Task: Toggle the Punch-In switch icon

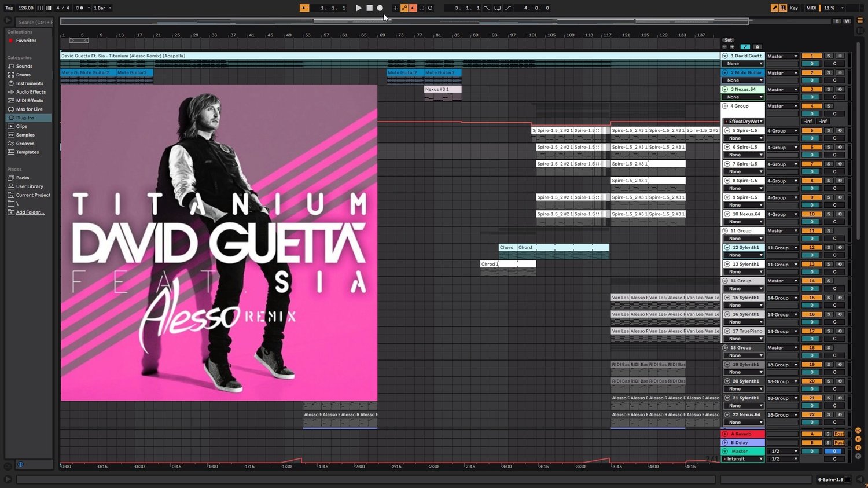Action: pos(487,8)
